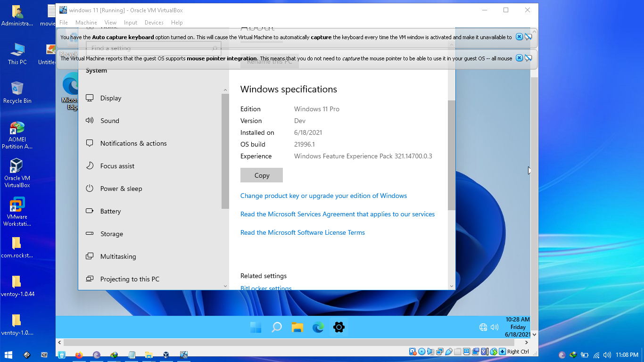Click the Copy button under Windows specifications
The width and height of the screenshot is (644, 362).
pyautogui.click(x=262, y=175)
